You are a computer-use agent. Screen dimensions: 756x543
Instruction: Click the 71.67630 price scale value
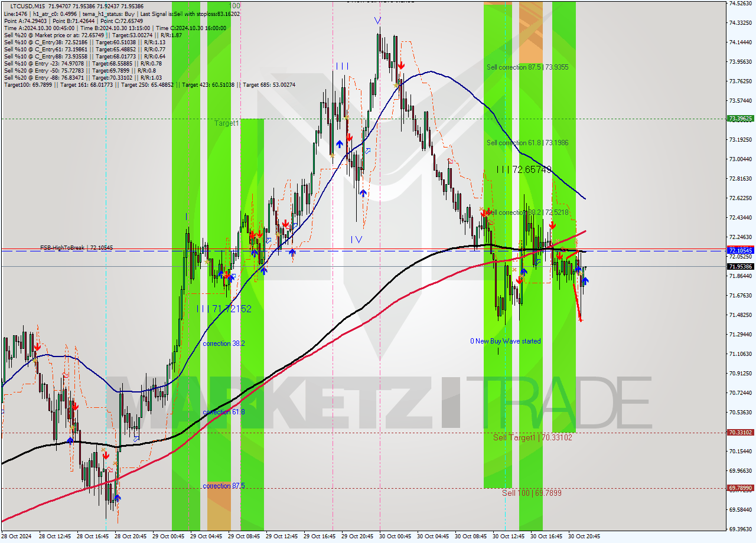pyautogui.click(x=741, y=295)
